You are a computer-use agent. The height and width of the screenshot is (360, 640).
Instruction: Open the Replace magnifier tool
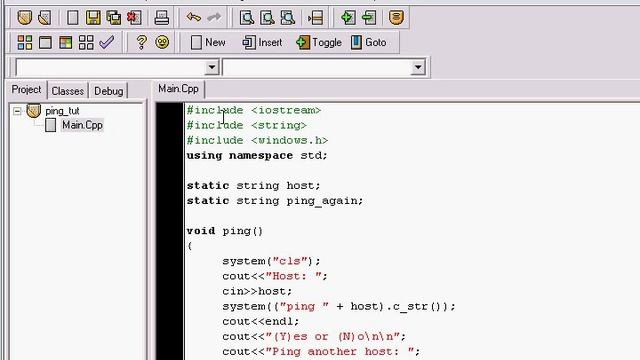[267, 18]
